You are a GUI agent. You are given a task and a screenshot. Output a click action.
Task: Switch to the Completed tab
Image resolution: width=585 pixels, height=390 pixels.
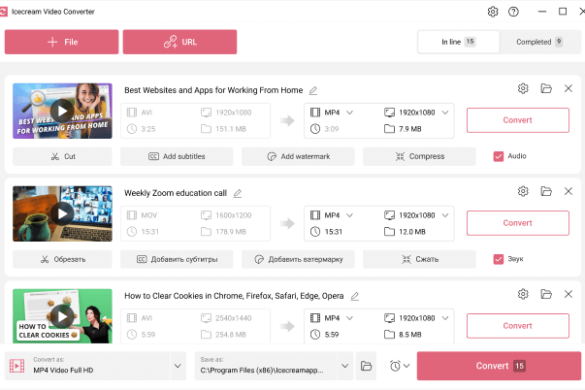(539, 42)
